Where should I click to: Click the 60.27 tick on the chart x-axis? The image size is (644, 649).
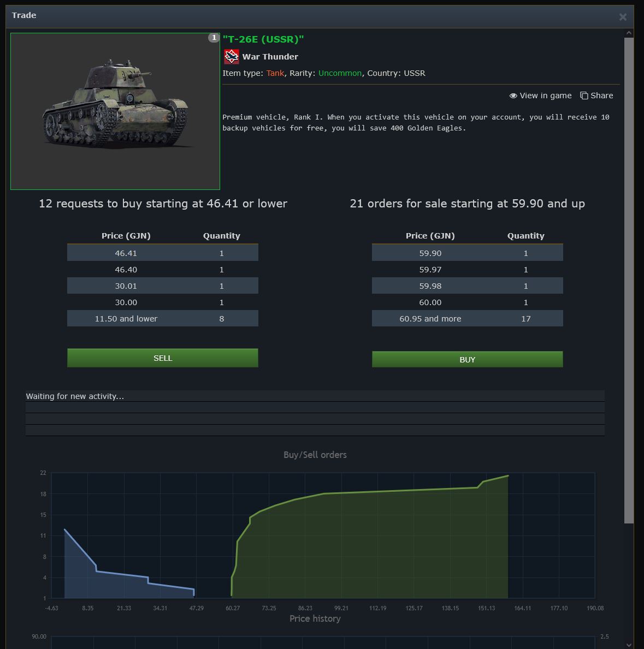point(232,608)
